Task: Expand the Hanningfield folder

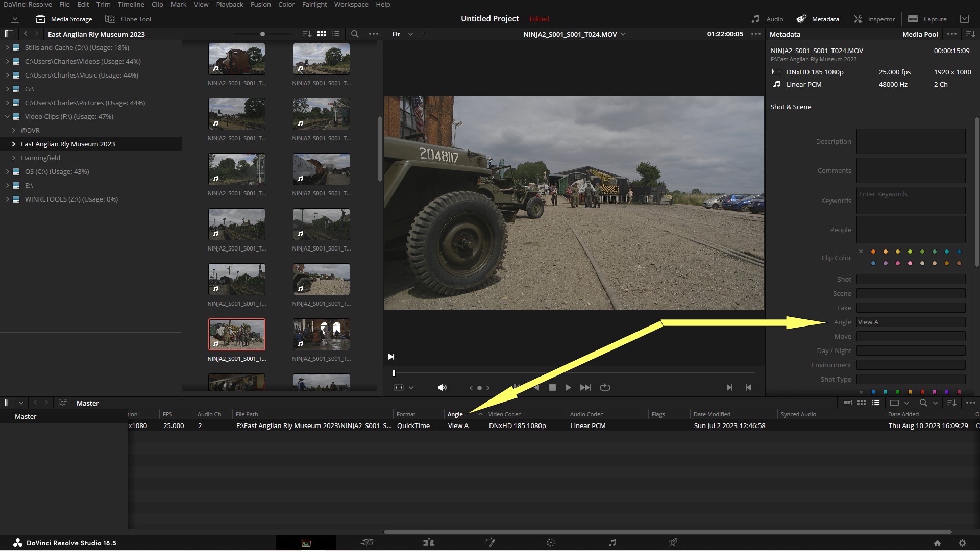Action: pos(14,158)
